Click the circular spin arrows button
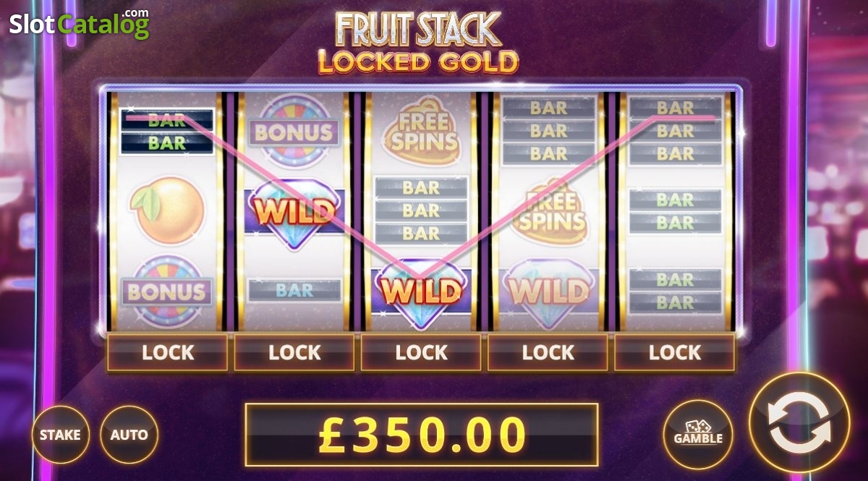The width and height of the screenshot is (868, 481). [x=799, y=422]
